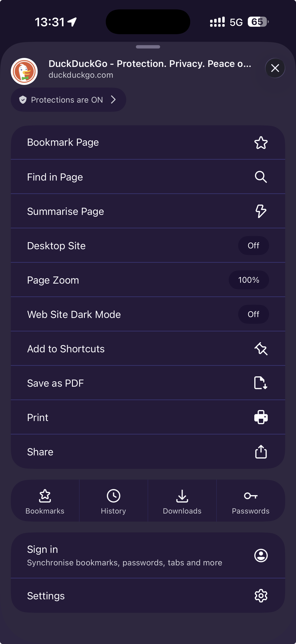The width and height of the screenshot is (296, 644).
Task: Tap the Add to Shortcuts pin icon
Action: 261,349
